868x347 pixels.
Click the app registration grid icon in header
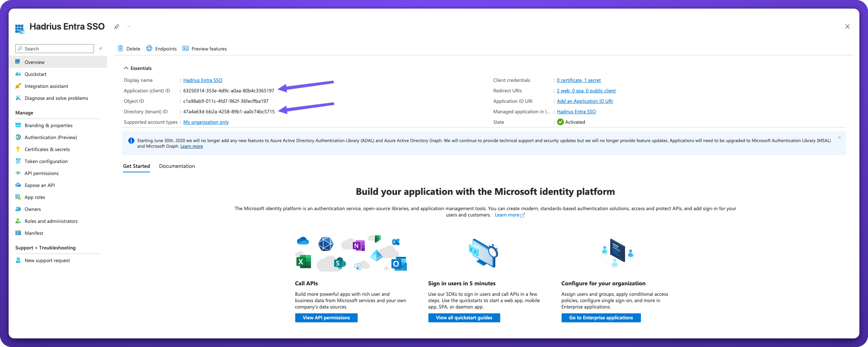pyautogui.click(x=20, y=29)
